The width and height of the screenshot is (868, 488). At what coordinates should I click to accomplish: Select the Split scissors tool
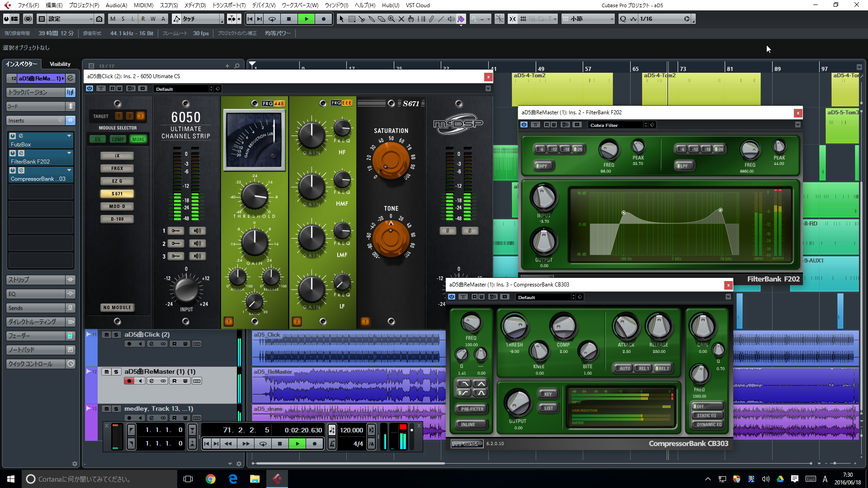(361, 19)
